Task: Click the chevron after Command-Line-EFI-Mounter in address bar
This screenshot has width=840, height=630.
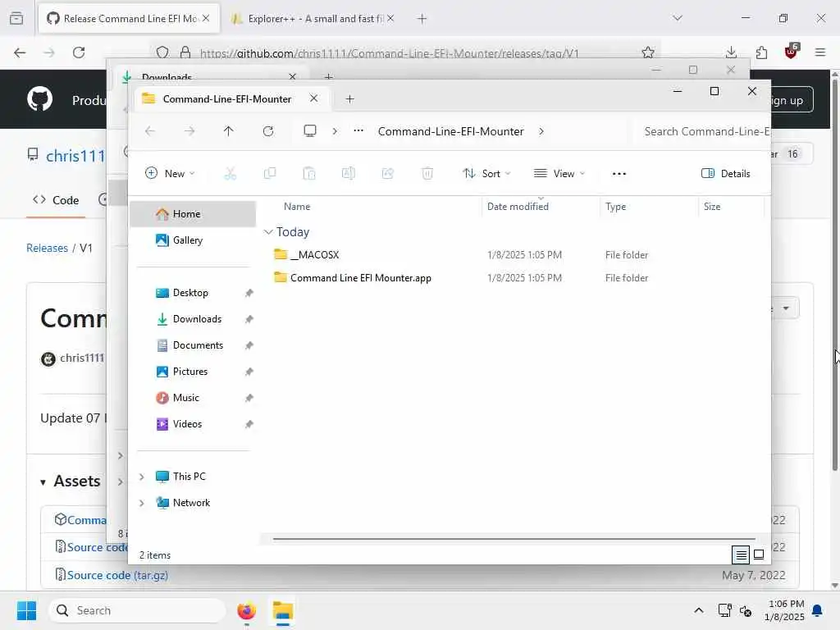Action: (x=541, y=131)
